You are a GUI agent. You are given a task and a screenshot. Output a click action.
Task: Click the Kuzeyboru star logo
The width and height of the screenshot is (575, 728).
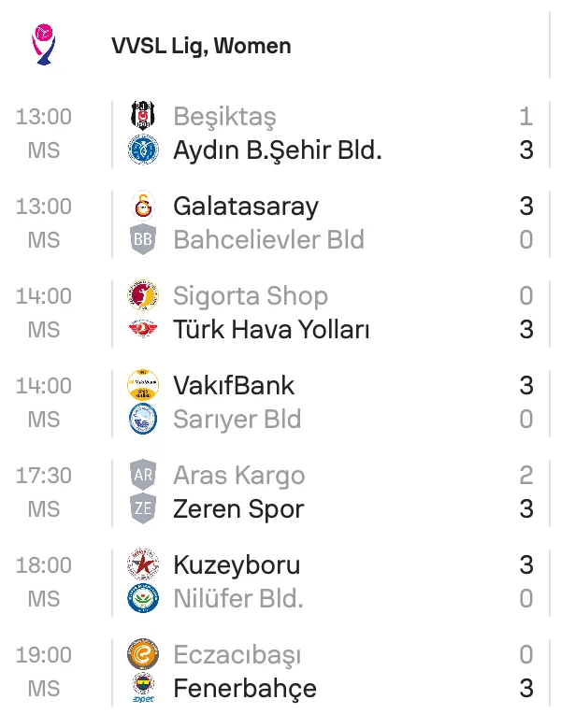coord(143,565)
